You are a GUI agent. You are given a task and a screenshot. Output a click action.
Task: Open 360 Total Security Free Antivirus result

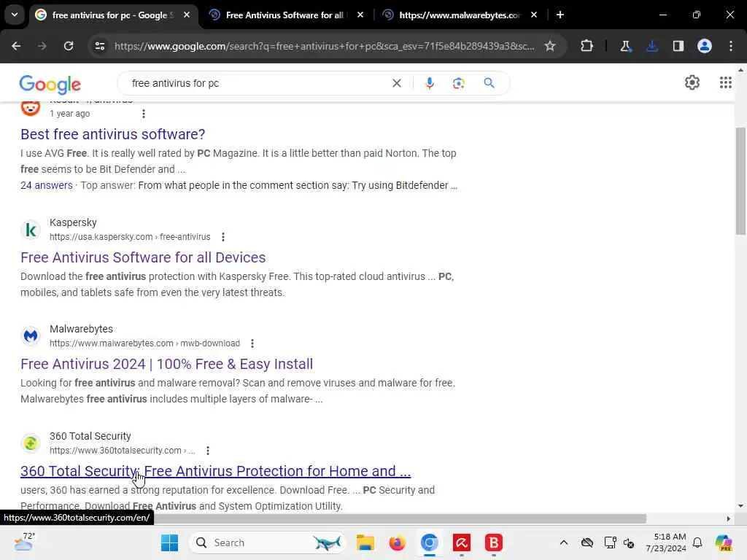(x=215, y=471)
